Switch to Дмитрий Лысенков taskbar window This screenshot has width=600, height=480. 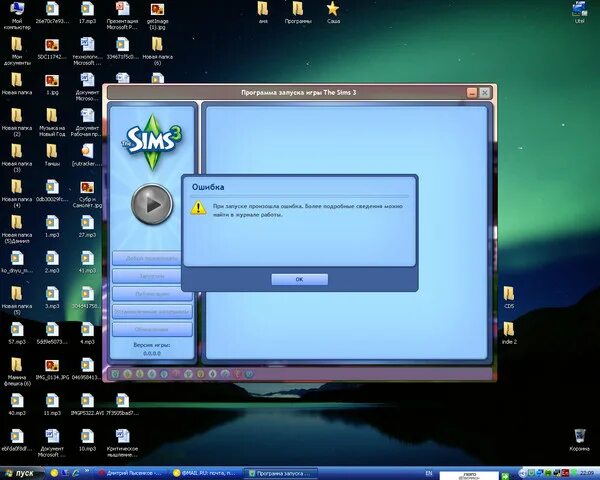(x=132, y=473)
